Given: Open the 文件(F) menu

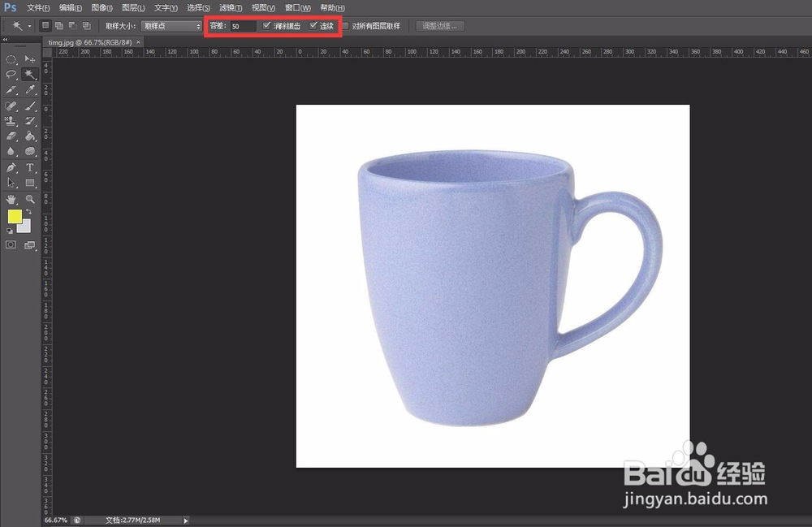Looking at the screenshot, I should (38, 8).
